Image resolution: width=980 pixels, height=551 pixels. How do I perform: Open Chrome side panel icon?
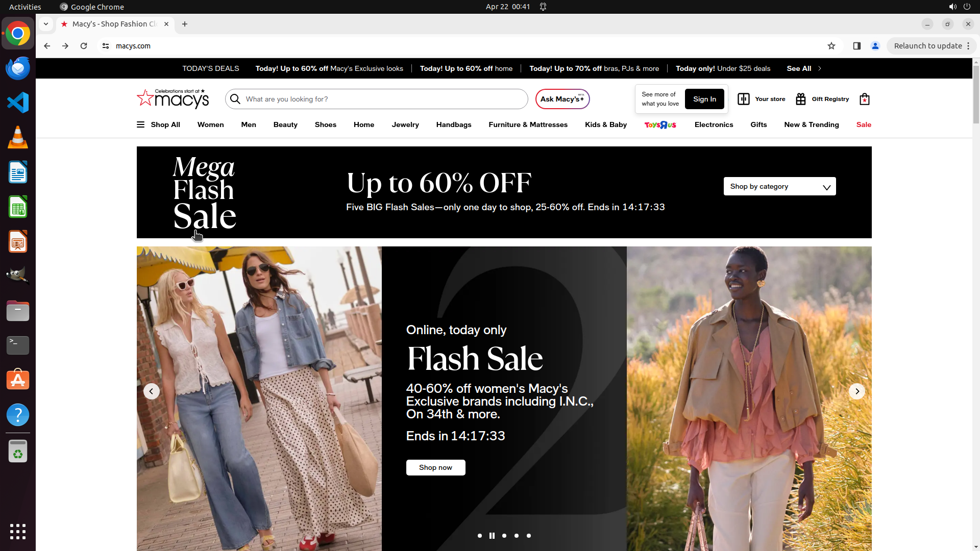pyautogui.click(x=856, y=46)
